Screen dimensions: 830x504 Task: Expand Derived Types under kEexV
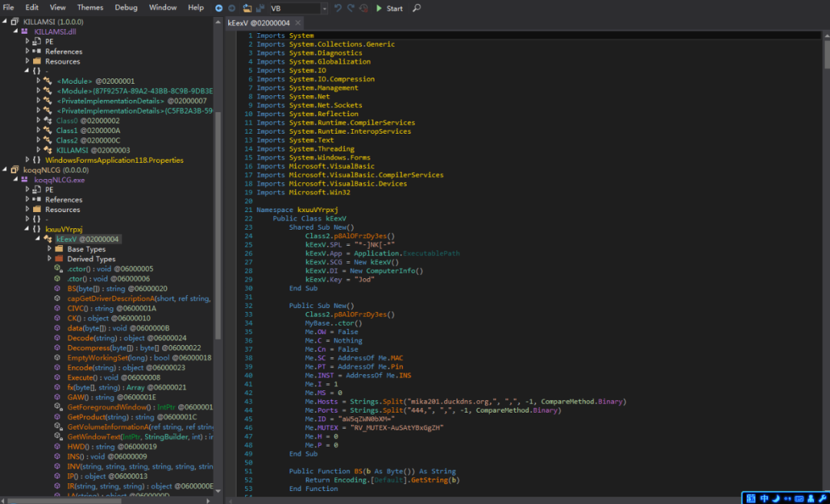point(49,259)
